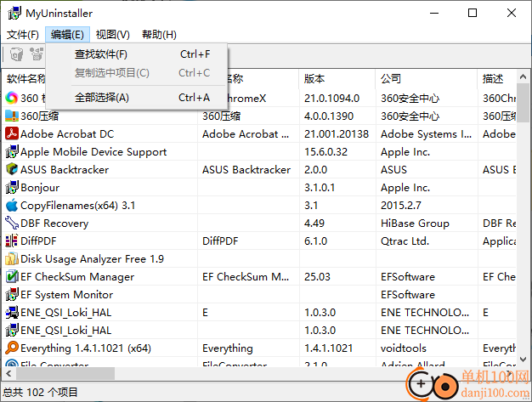Click the CopyFilenames blue apple icon
Image resolution: width=532 pixels, height=402 pixels.
tap(12, 205)
